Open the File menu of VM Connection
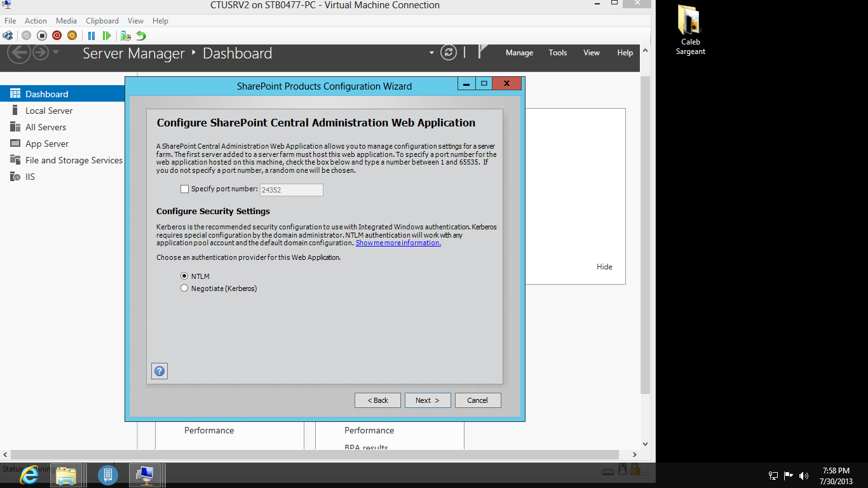 point(10,21)
